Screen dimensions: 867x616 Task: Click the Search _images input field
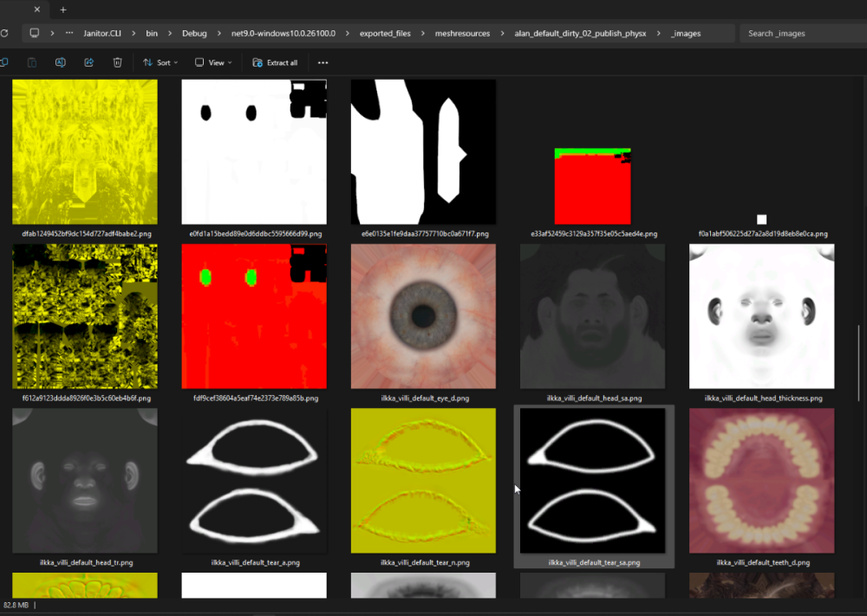tap(798, 34)
